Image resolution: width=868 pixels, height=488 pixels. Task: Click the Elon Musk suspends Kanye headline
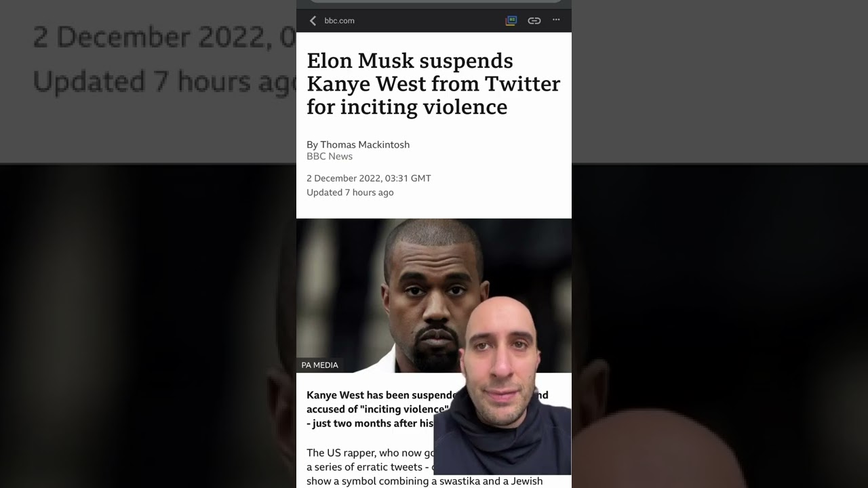coord(433,83)
